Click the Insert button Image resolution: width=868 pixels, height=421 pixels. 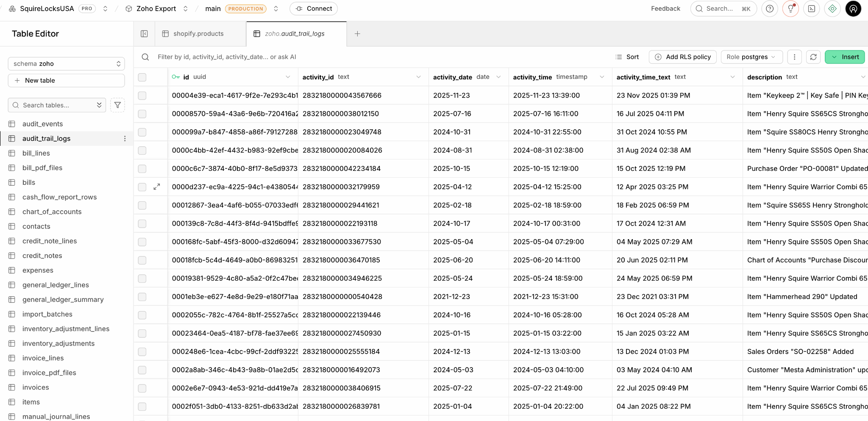845,57
